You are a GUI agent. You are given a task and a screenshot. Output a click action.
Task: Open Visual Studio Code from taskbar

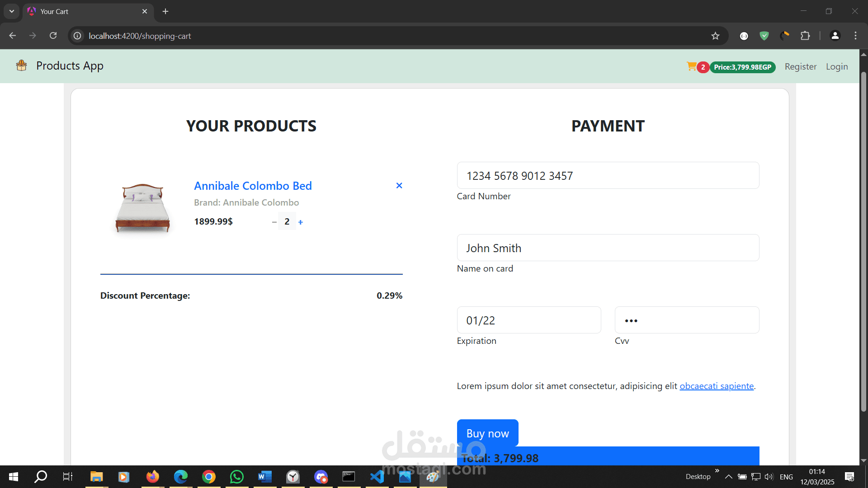point(377,477)
